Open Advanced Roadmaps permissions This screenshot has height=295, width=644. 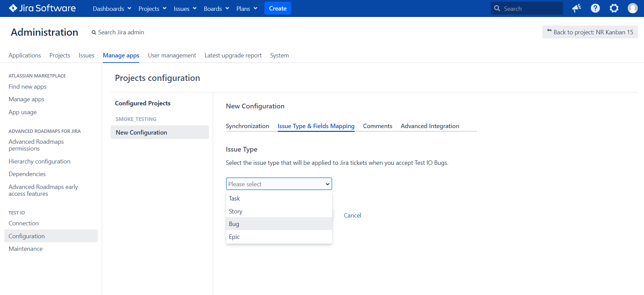tap(36, 145)
